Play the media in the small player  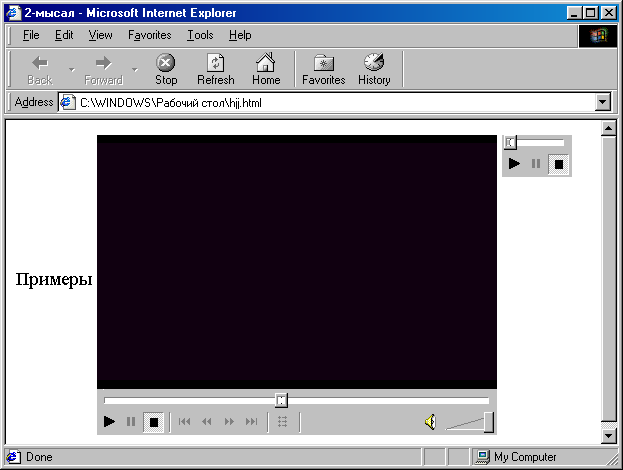click(x=514, y=163)
